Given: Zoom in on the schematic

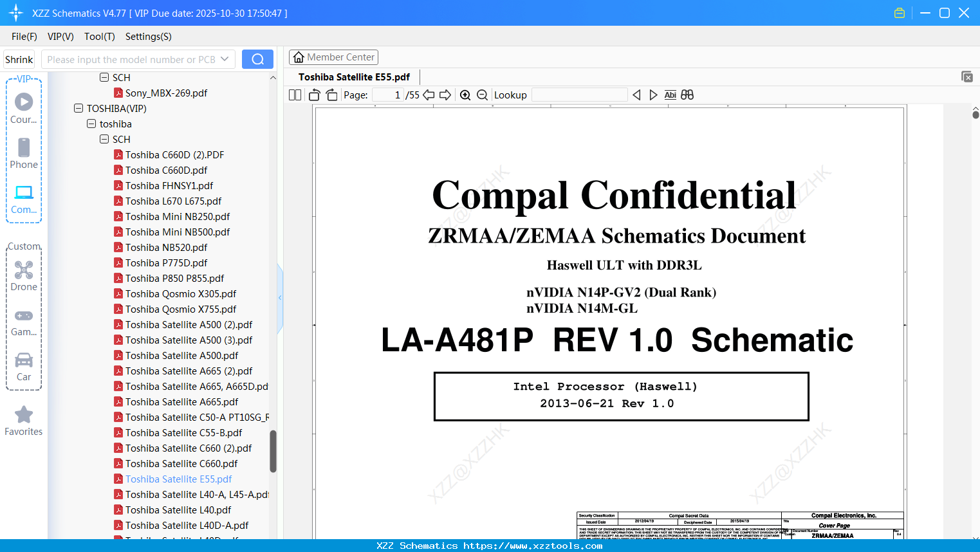Looking at the screenshot, I should coord(465,95).
